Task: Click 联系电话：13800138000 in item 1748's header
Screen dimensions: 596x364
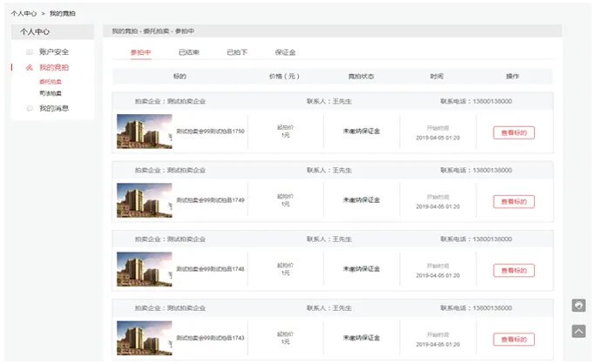Action: pos(477,239)
